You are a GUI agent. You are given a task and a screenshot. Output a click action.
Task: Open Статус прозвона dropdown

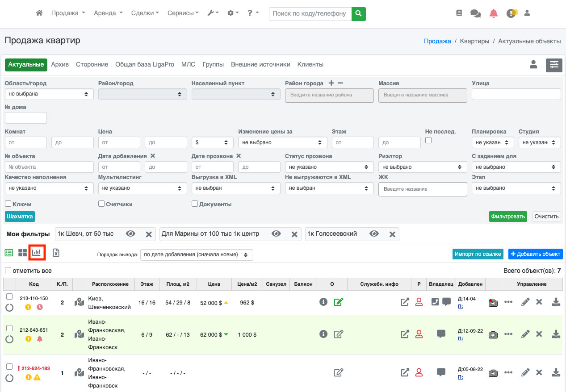click(329, 167)
